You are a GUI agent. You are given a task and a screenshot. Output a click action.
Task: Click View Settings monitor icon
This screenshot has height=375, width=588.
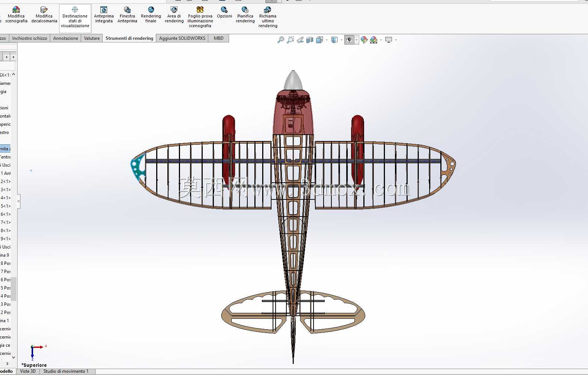tap(389, 40)
